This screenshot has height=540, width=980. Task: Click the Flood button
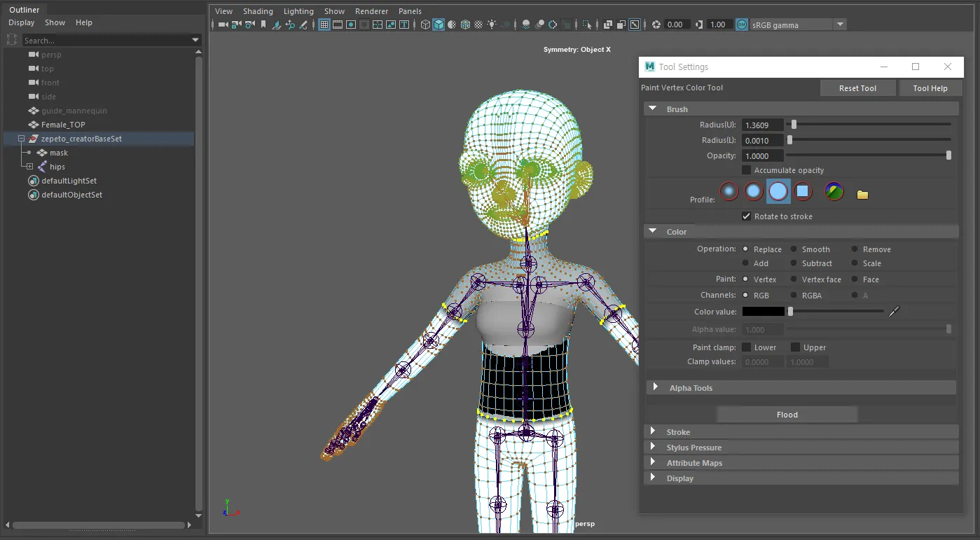coord(787,415)
